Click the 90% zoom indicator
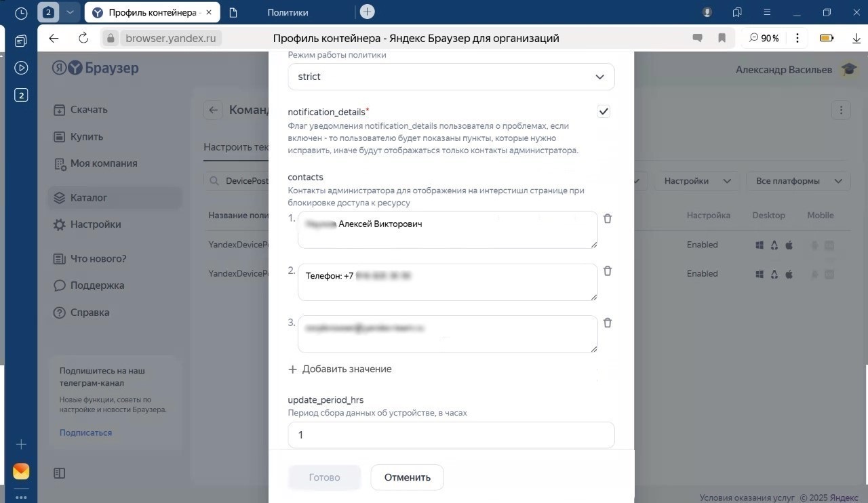The width and height of the screenshot is (868, 503). [764, 38]
